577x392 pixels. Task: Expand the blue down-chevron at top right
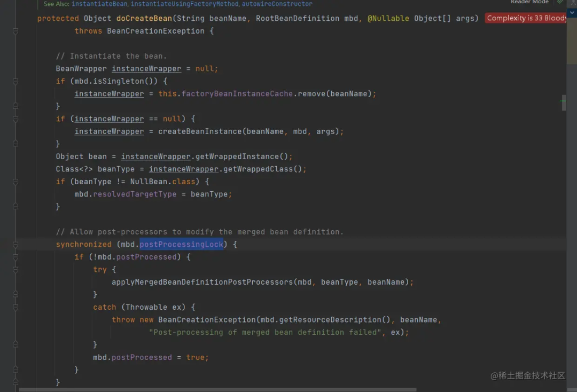pos(572,12)
